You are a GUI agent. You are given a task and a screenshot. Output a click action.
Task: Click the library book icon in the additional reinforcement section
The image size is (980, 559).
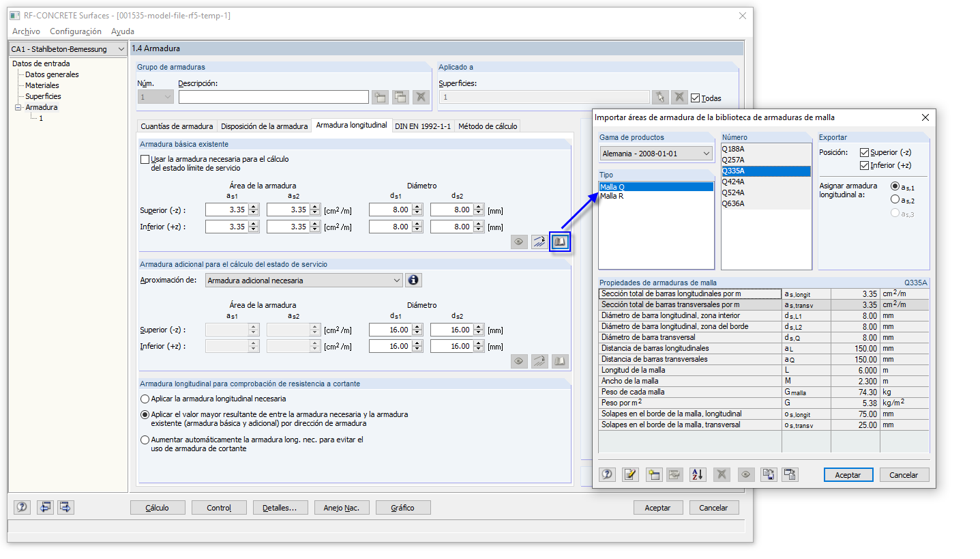click(x=560, y=361)
